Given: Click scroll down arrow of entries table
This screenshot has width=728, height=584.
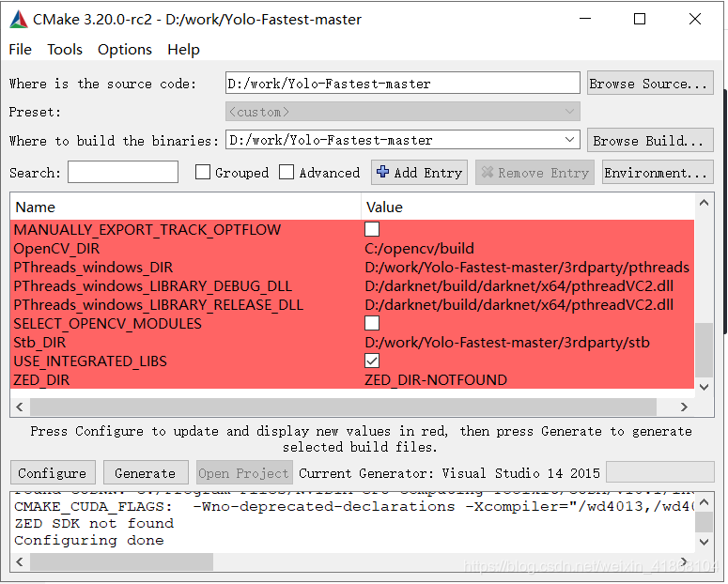Looking at the screenshot, I should pos(704,387).
